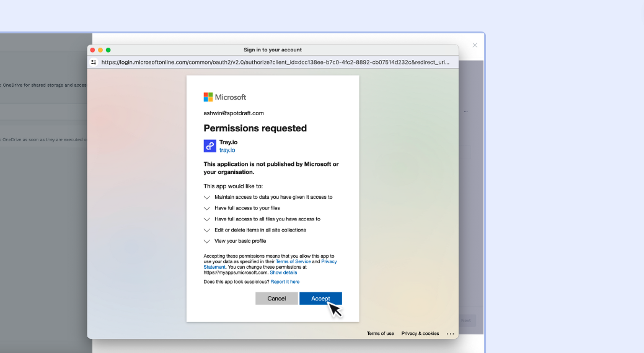This screenshot has width=644, height=353.
Task: Open Privacy & cookies footer link
Action: 420,333
